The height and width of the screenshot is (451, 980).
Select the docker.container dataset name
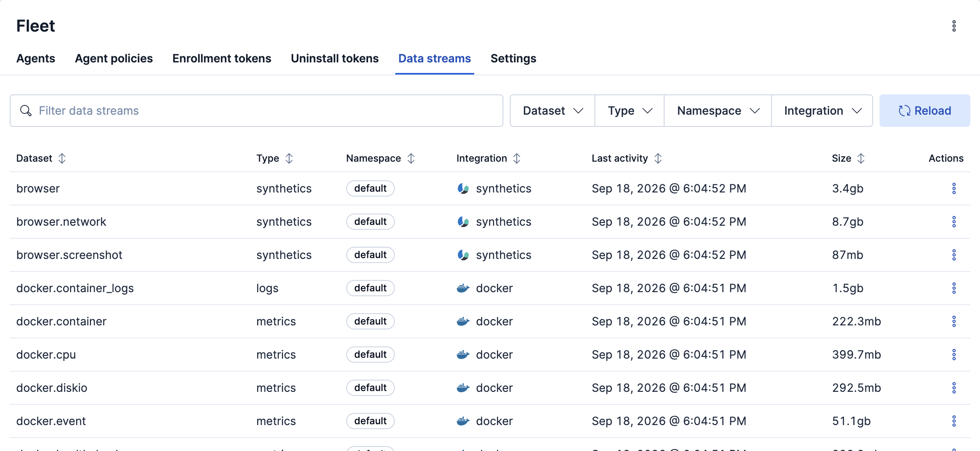point(61,321)
